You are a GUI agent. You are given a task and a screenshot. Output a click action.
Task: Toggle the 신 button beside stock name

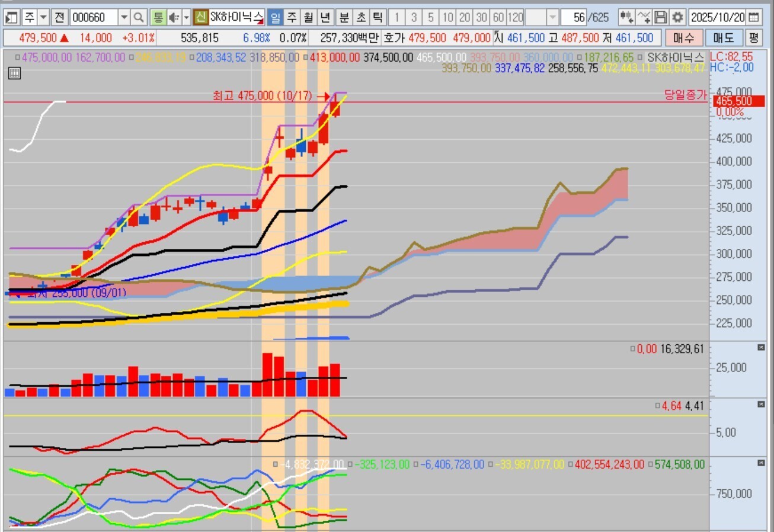pos(201,17)
